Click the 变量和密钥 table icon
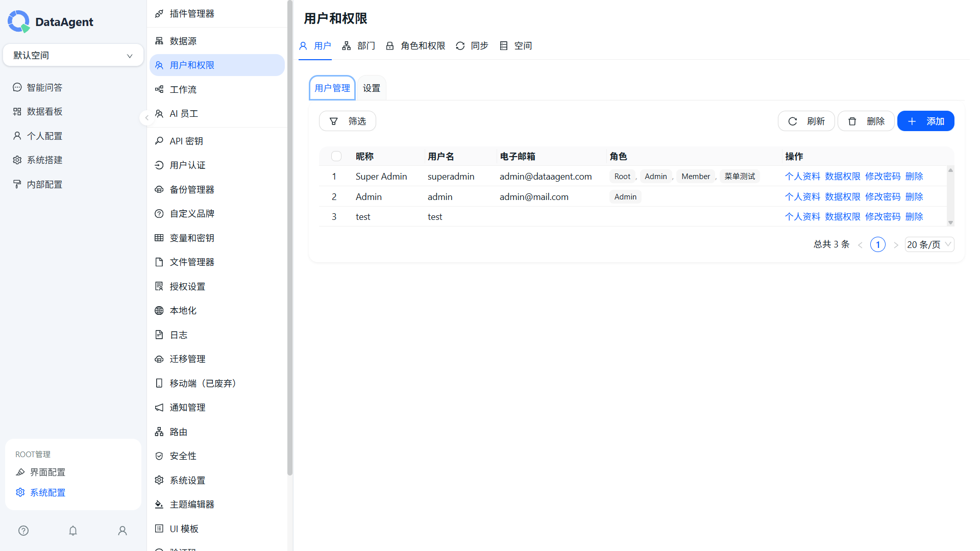This screenshot has width=980, height=551. pyautogui.click(x=159, y=238)
